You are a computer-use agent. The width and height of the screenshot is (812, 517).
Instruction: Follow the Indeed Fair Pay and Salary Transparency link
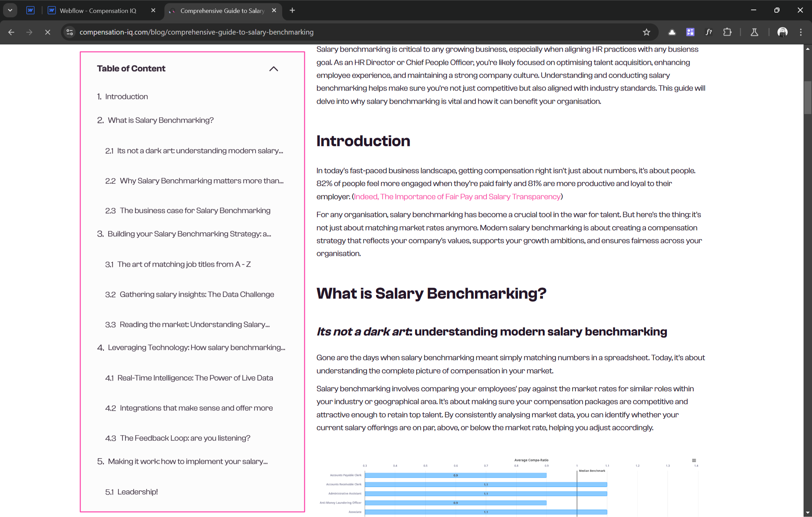[457, 197]
